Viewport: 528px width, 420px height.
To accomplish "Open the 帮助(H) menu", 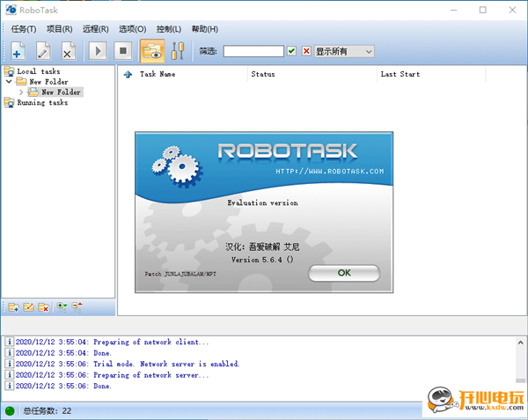I will point(205,29).
